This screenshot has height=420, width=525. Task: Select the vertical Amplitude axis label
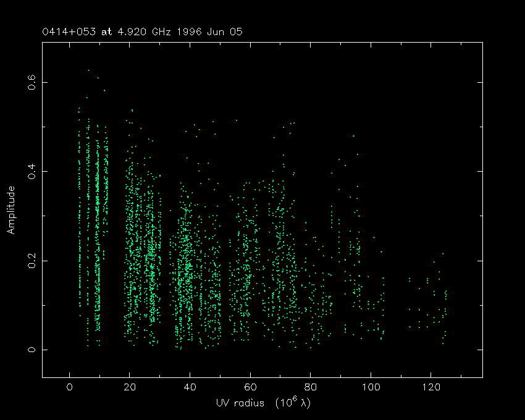(x=11, y=210)
